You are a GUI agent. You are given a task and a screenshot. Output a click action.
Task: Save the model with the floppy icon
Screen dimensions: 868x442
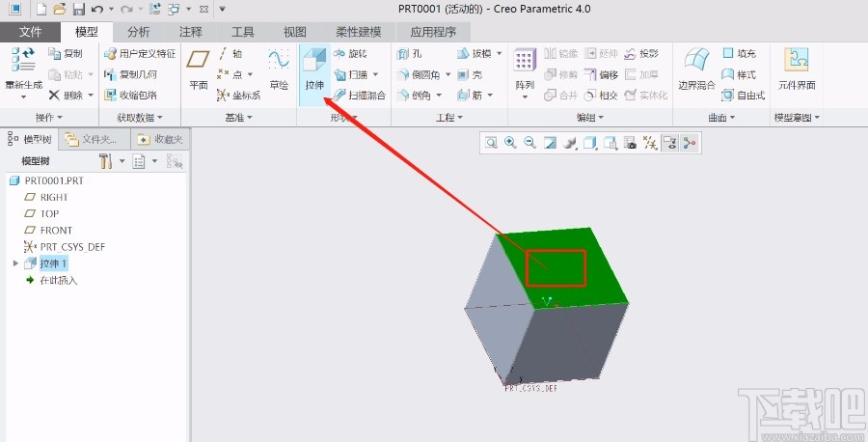(x=79, y=9)
